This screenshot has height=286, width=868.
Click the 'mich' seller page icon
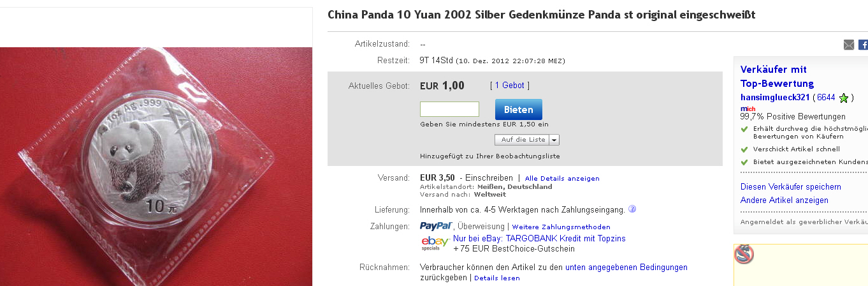pyautogui.click(x=748, y=109)
